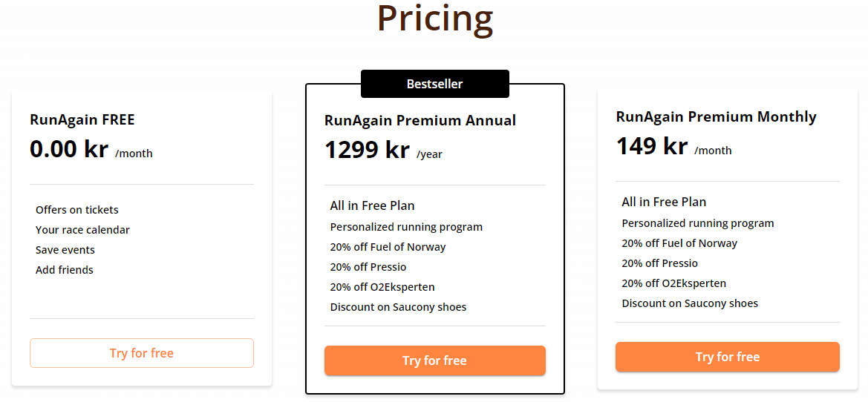
Task: Select the RunAgain FREE plan title
Action: pyautogui.click(x=82, y=119)
